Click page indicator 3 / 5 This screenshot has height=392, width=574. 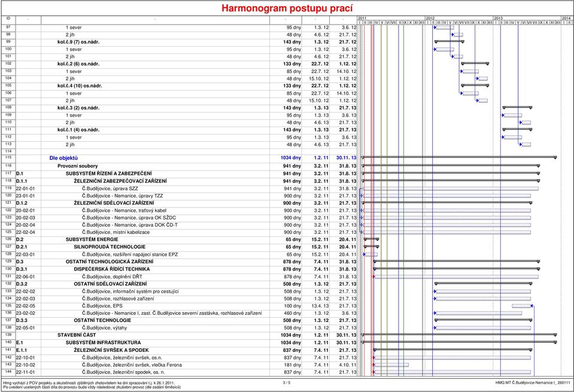point(287,383)
